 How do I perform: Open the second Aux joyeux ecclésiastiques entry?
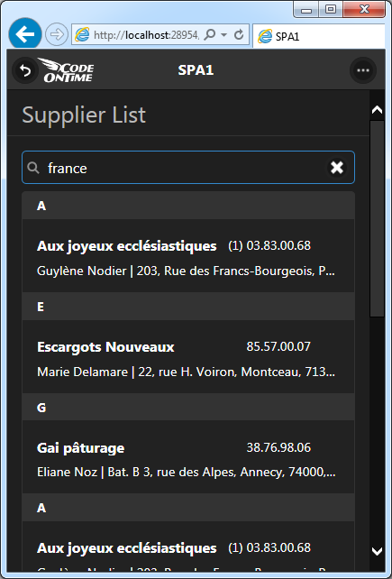coord(188,547)
